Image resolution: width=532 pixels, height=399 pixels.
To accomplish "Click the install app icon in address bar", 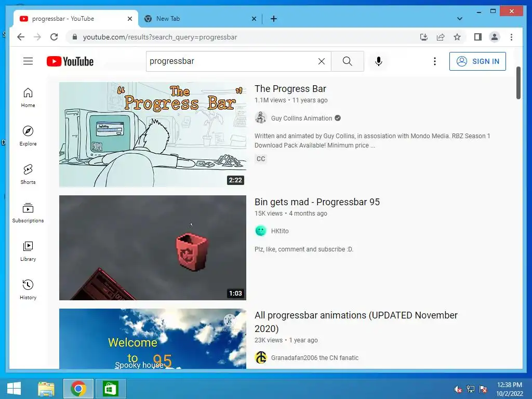I will pyautogui.click(x=424, y=37).
